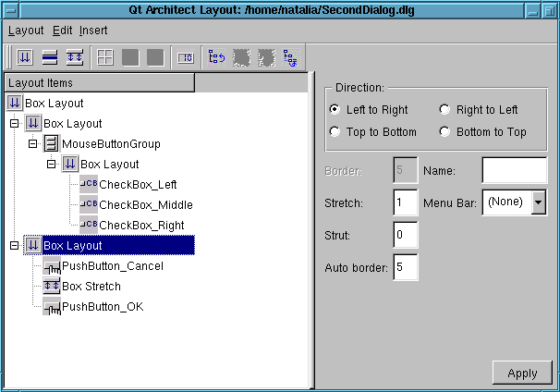Select Left to Right direction

point(335,109)
